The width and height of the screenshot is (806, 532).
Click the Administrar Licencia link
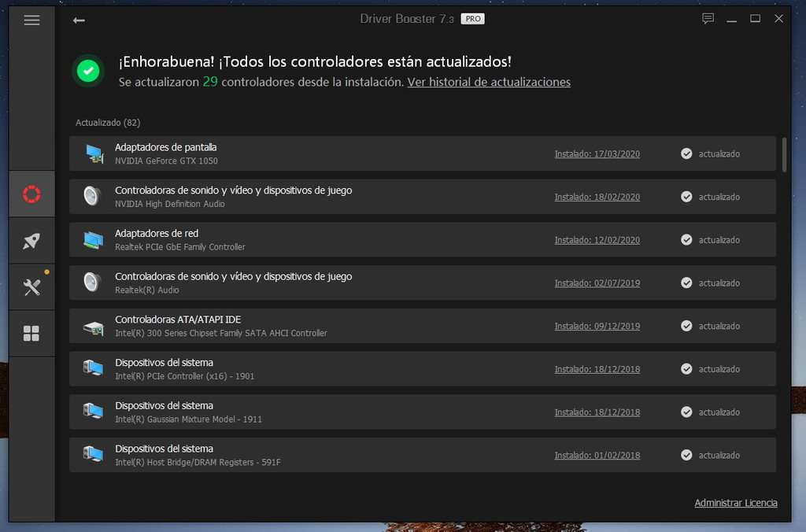(735, 503)
